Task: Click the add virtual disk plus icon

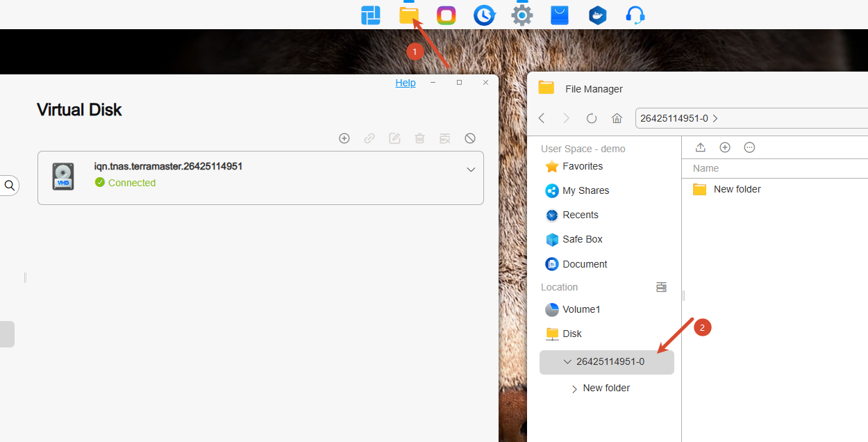Action: [344, 138]
